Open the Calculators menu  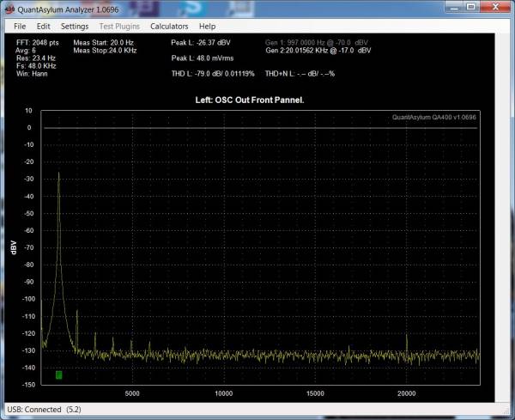pyautogui.click(x=169, y=27)
